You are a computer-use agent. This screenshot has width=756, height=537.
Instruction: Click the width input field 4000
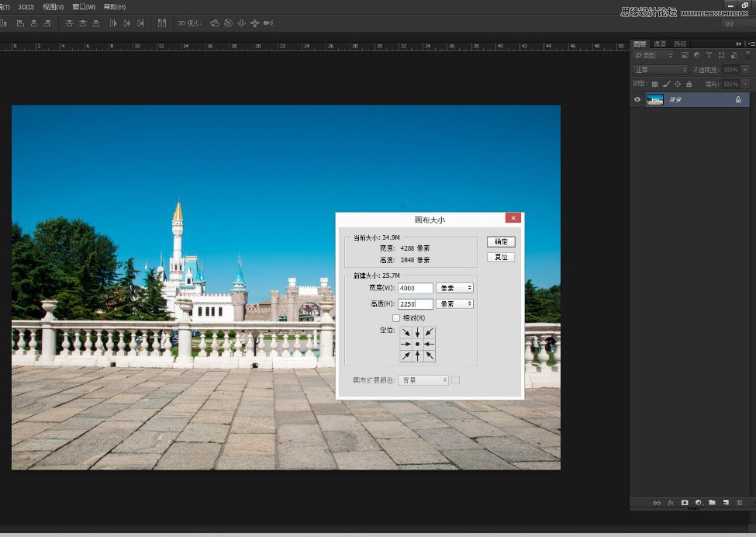tap(416, 288)
